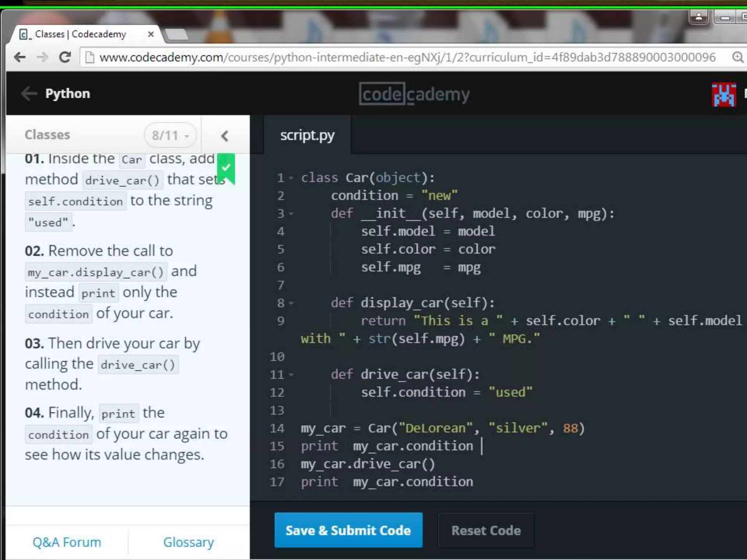Click the "new" string on line 2
This screenshot has height=560, width=747.
pos(439,196)
